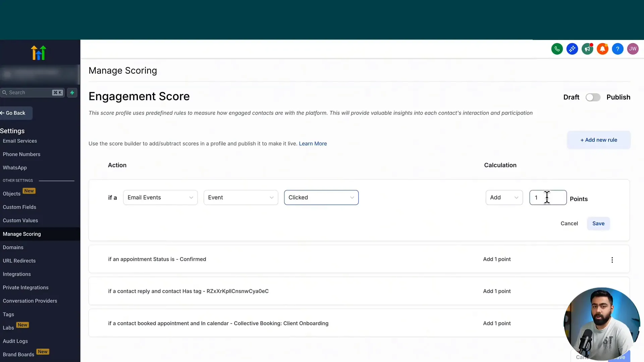Click the GoHighLevel logo in the sidebar
644x362 pixels.
point(38,52)
